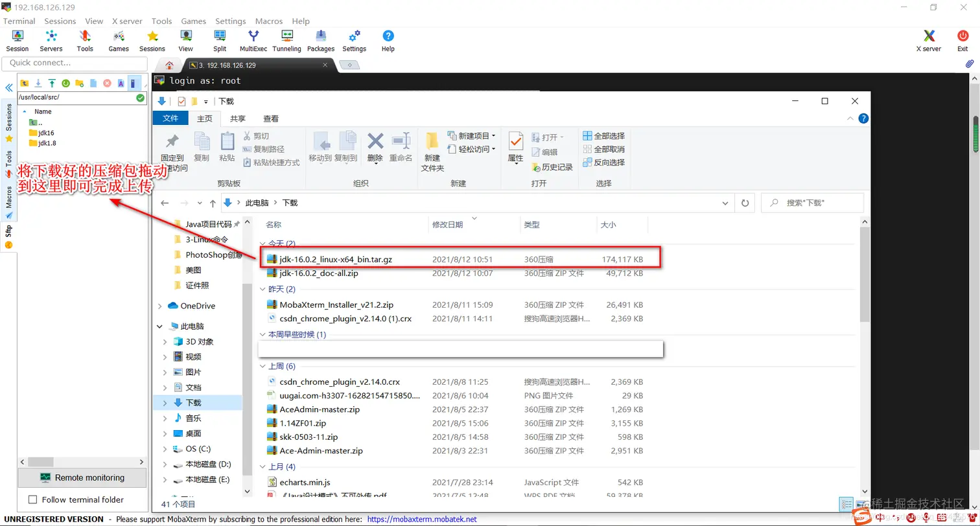Click Invert selection (反向选择) in ribbon

603,162
